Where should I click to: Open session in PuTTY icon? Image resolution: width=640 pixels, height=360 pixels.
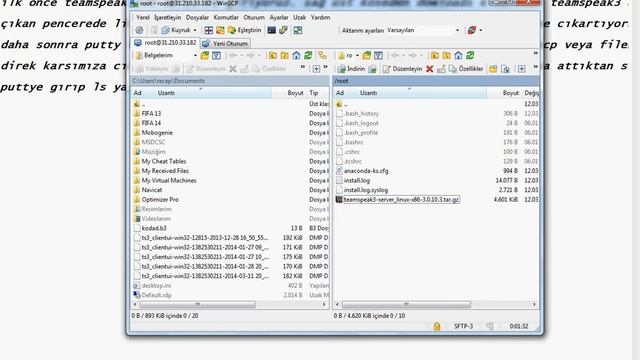click(x=283, y=30)
